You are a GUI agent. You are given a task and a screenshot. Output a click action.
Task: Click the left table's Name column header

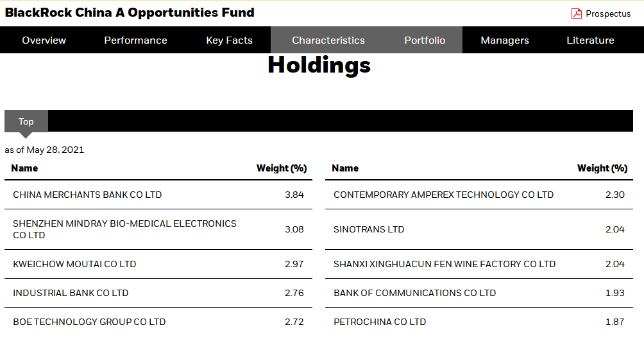24,168
